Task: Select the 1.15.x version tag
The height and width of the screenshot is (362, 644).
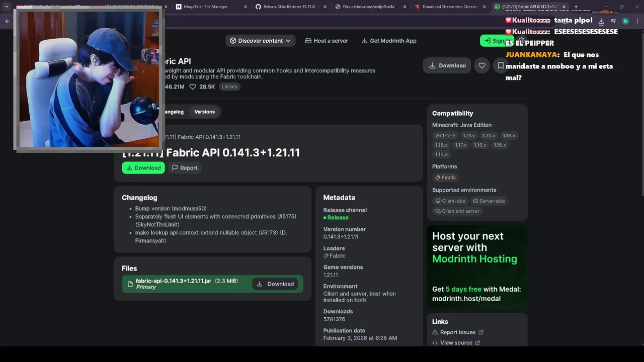Action: [500, 145]
